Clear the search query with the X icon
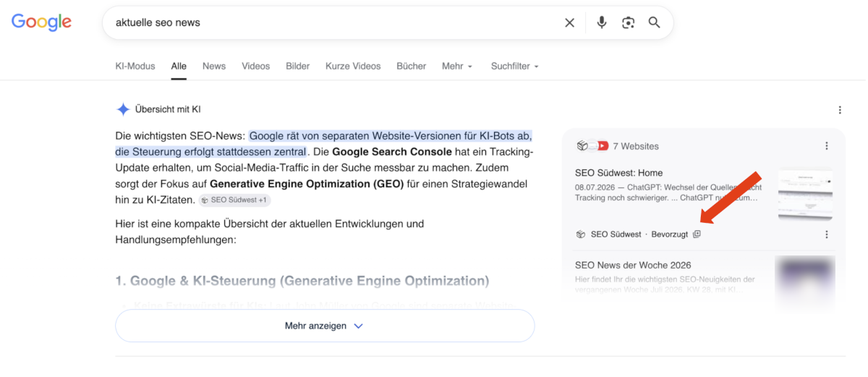The height and width of the screenshot is (377, 868). point(570,22)
